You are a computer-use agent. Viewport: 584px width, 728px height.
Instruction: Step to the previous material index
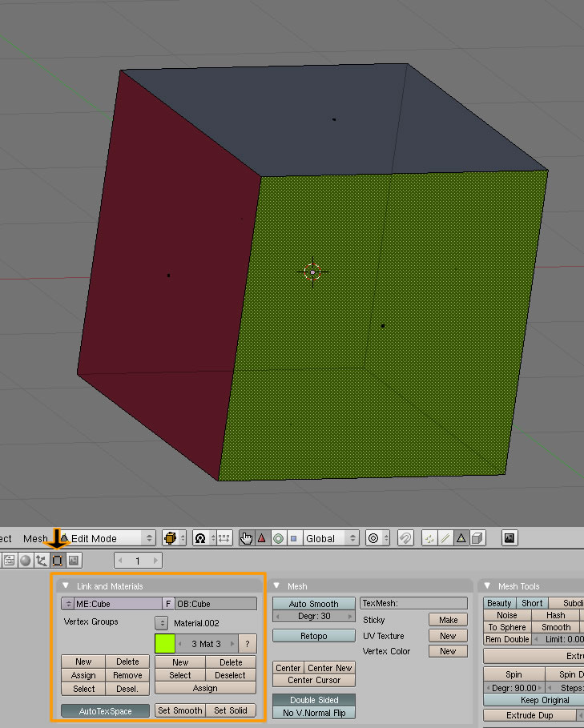tap(180, 643)
